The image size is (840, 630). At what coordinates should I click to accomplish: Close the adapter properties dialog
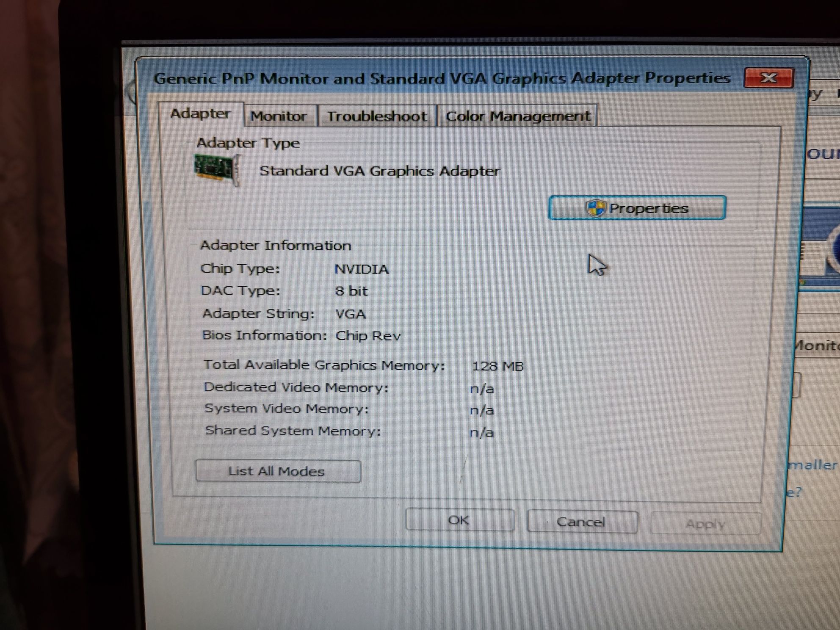pos(768,78)
